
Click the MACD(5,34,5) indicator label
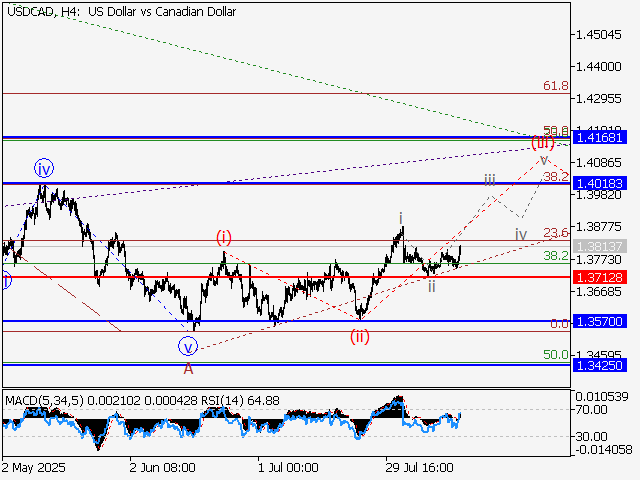pos(40,401)
